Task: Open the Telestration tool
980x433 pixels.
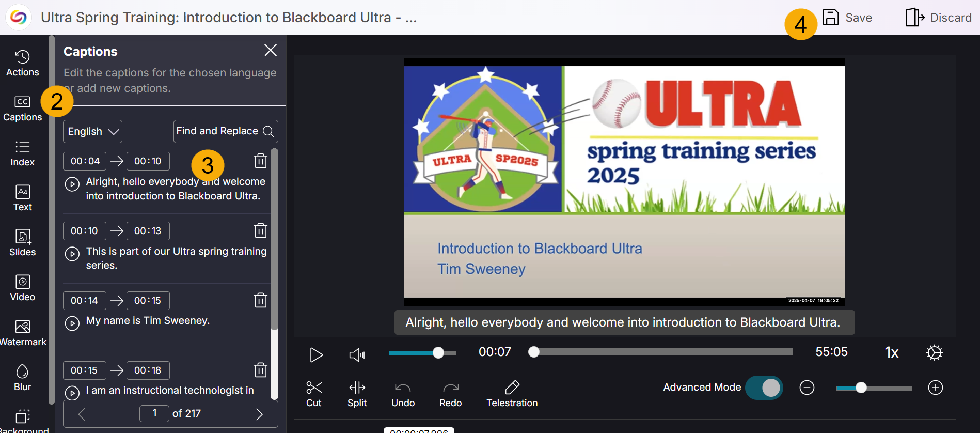Action: (x=512, y=394)
